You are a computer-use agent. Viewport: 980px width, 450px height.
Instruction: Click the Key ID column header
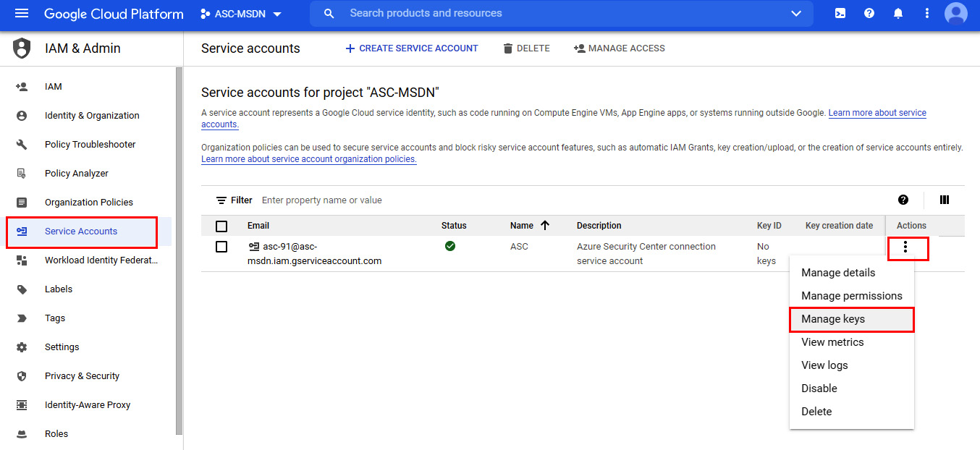(x=769, y=226)
